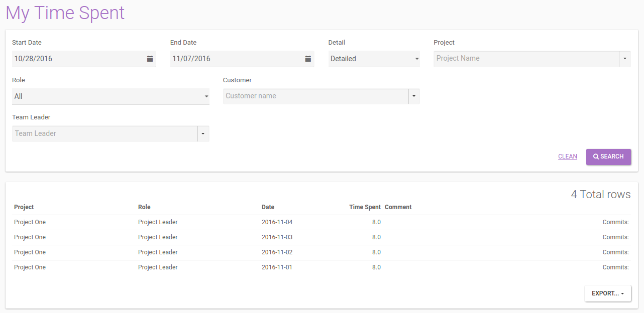Open the Role dropdown showing All

(111, 96)
